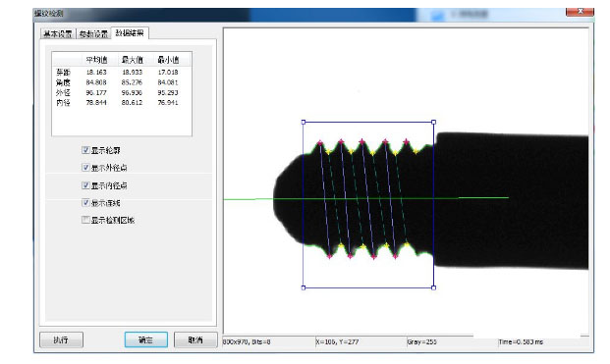Confirm with the 确定 button
This screenshot has height=364, width=610.
coord(146,339)
